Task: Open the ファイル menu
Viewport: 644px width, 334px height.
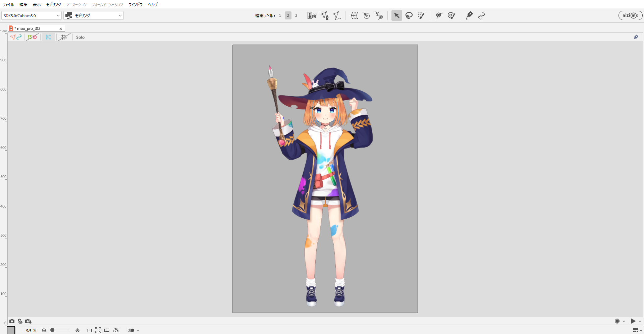Action: [x=8, y=4]
